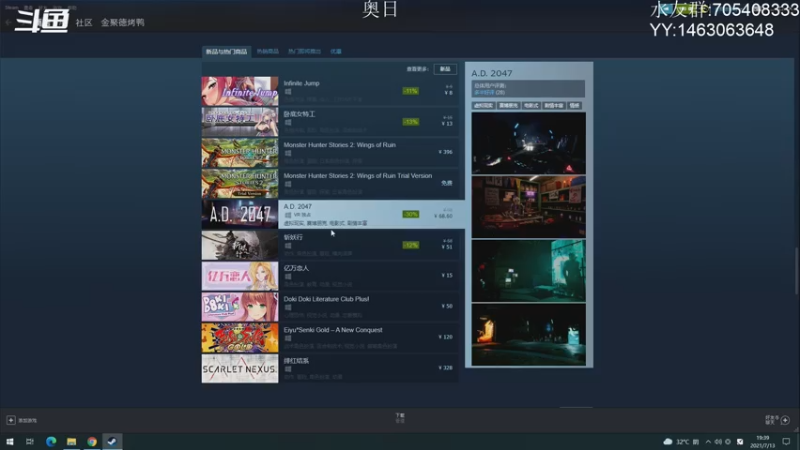Image resolution: width=800 pixels, height=450 pixels.
Task: Launch Google Chrome from the taskbar
Action: (92, 441)
